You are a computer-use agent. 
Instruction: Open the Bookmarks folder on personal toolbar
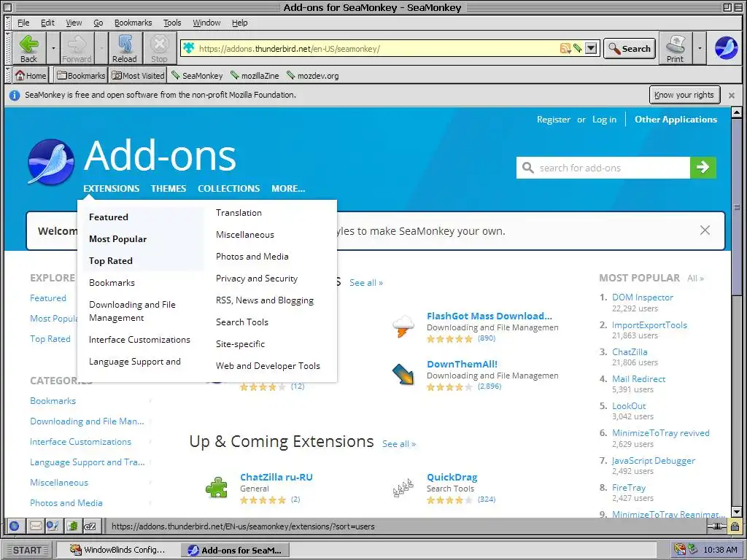[80, 75]
